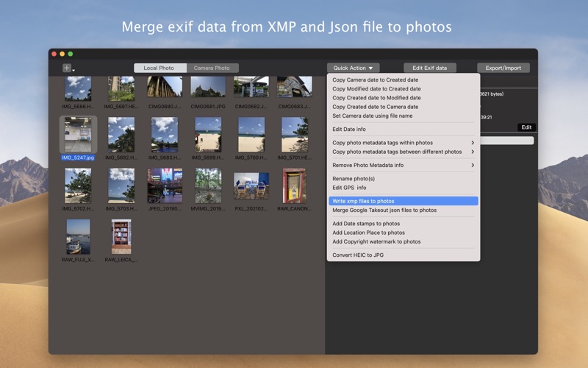Viewport: 588px width, 368px height.
Task: Select the CIMG0681.JPG thumbnail
Action: click(x=208, y=87)
